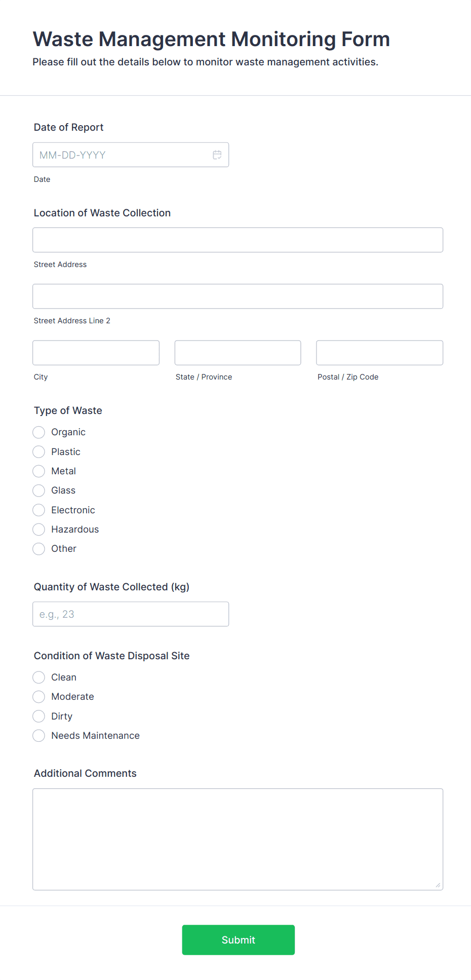The width and height of the screenshot is (471, 980).
Task: Select the Organic waste type
Action: click(x=39, y=432)
